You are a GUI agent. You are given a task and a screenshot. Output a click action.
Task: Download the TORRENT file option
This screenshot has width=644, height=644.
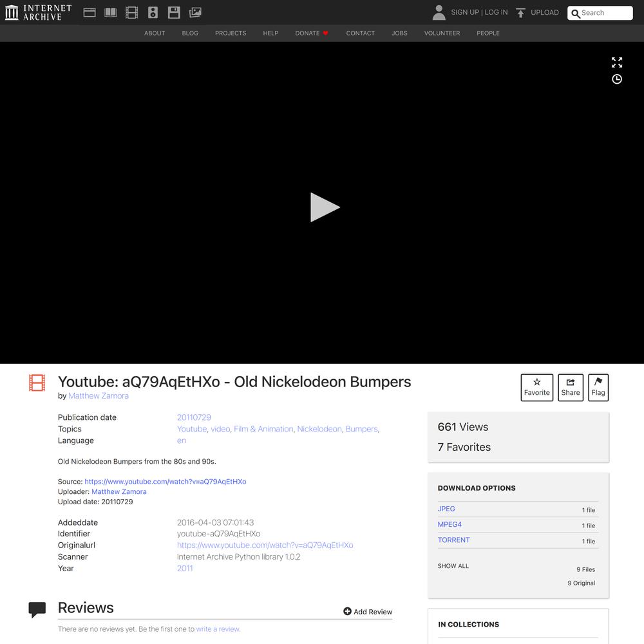[x=453, y=540]
